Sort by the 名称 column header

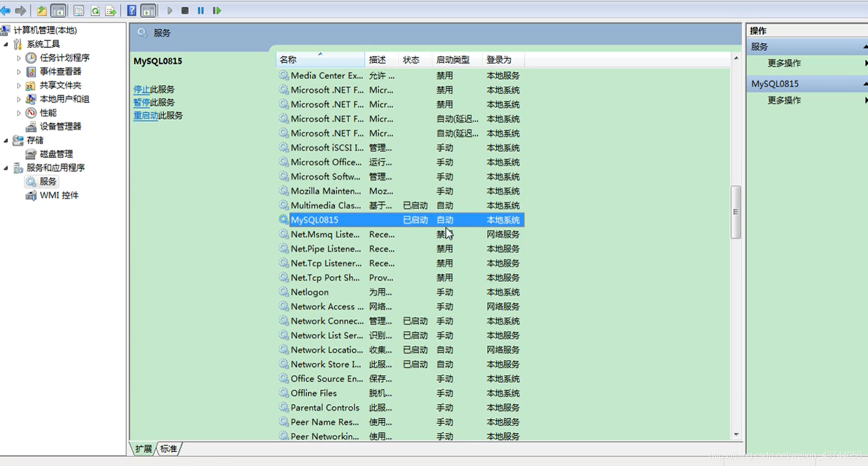pos(320,60)
